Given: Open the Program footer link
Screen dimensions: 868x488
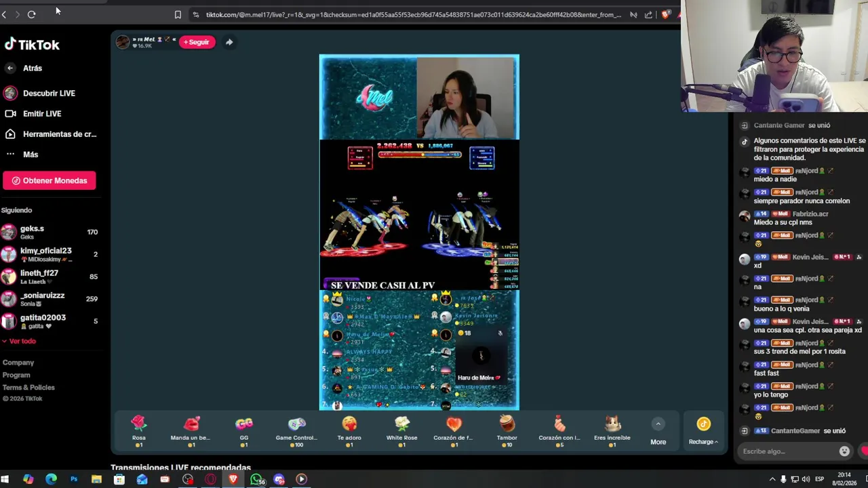Looking at the screenshot, I should pyautogui.click(x=16, y=375).
